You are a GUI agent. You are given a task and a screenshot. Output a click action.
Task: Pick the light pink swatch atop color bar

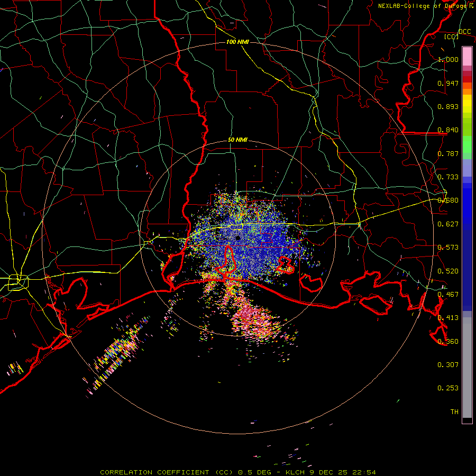coord(467,56)
